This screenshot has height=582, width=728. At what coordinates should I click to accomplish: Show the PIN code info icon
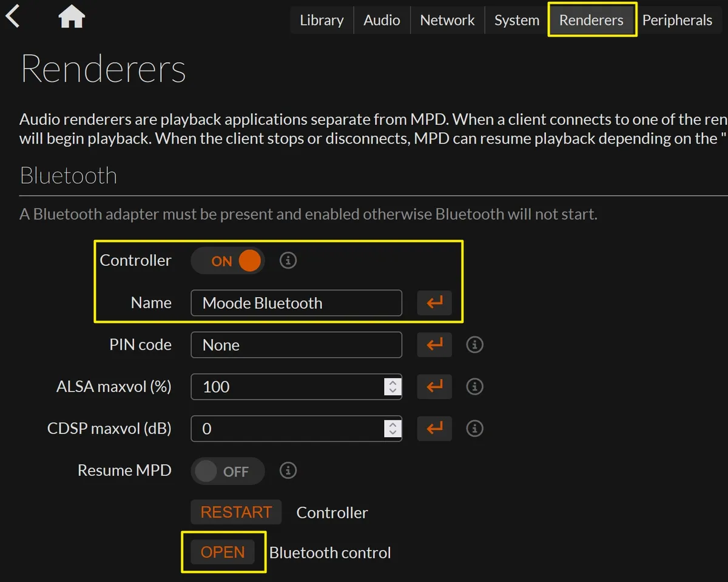point(474,344)
